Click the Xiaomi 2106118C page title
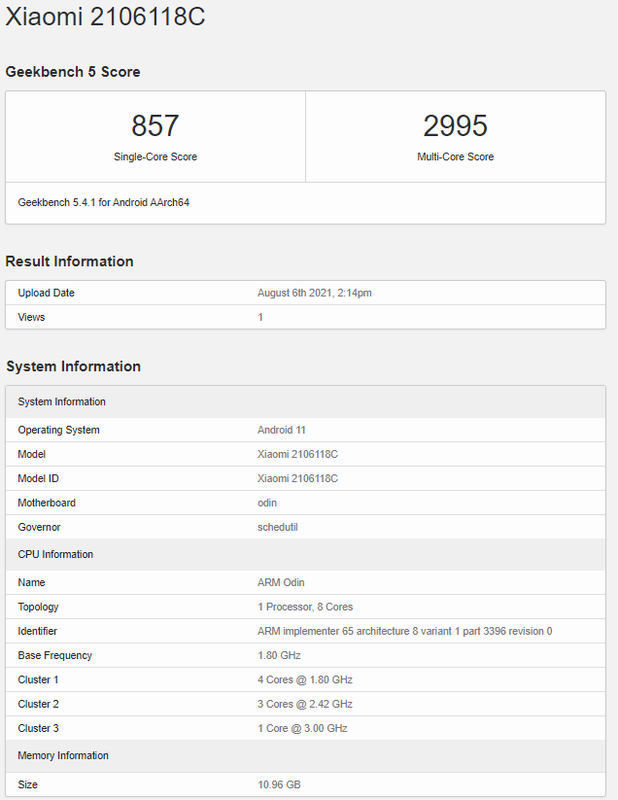Screen dimensions: 618x800 tap(105, 17)
